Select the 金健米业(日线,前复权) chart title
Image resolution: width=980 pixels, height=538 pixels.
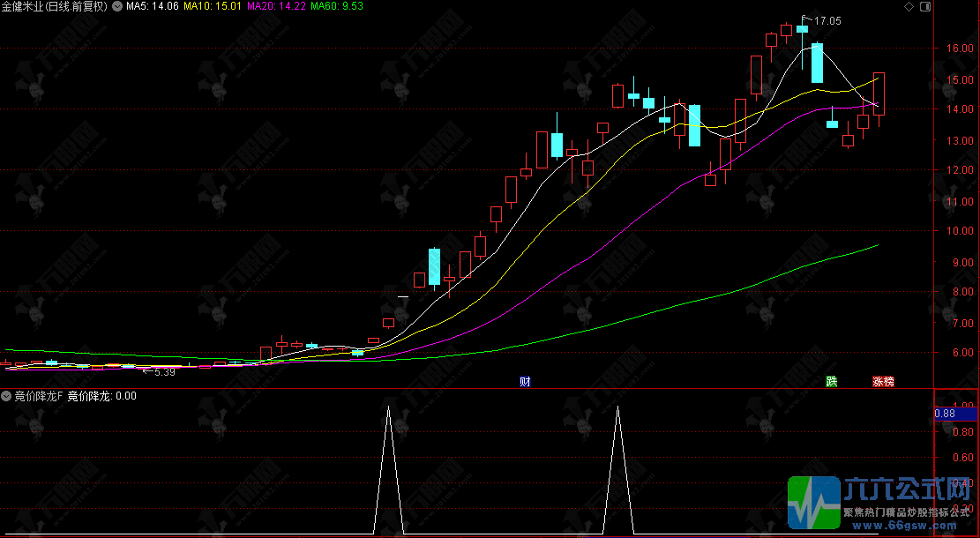(55, 6)
